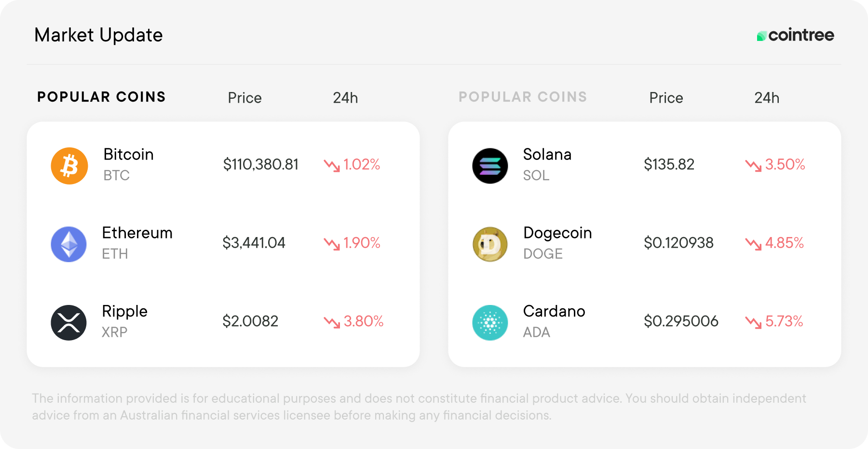Click the Bitcoin orange coin icon
Viewport: 868px width, 449px height.
point(69,166)
